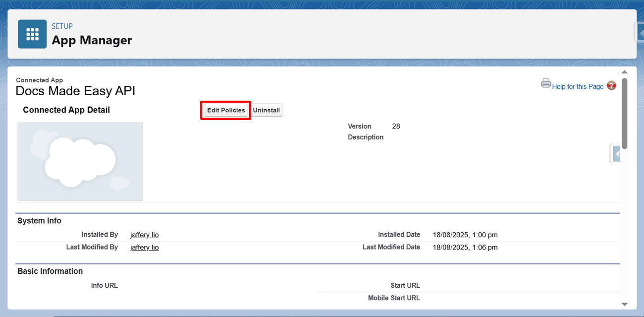Expand the side panel arrow tab
The height and width of the screenshot is (317, 644).
pyautogui.click(x=615, y=154)
